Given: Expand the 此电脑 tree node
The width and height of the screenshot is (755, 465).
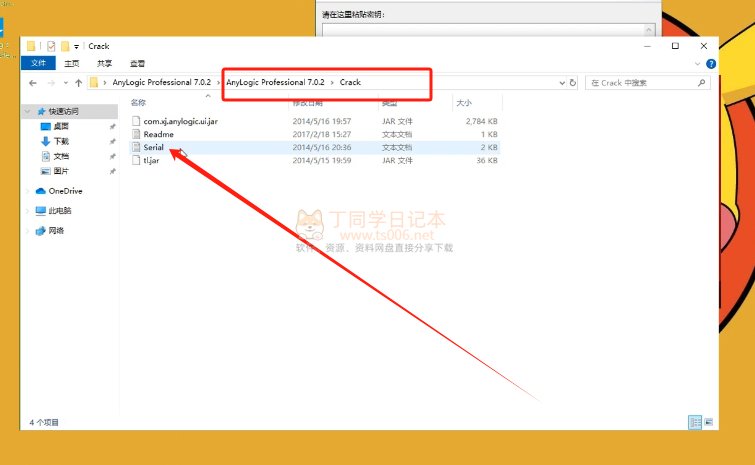Looking at the screenshot, I should [x=27, y=211].
